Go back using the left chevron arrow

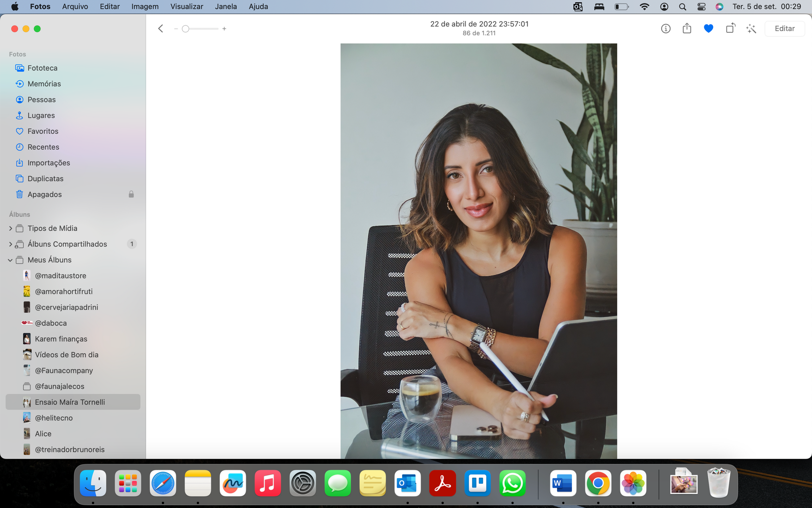160,29
